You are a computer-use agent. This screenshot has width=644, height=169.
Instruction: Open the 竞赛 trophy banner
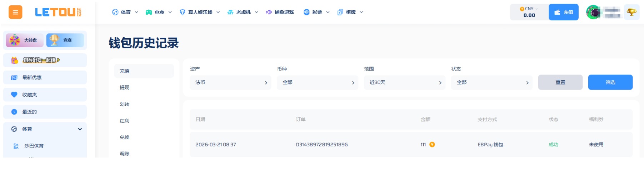pyautogui.click(x=65, y=40)
